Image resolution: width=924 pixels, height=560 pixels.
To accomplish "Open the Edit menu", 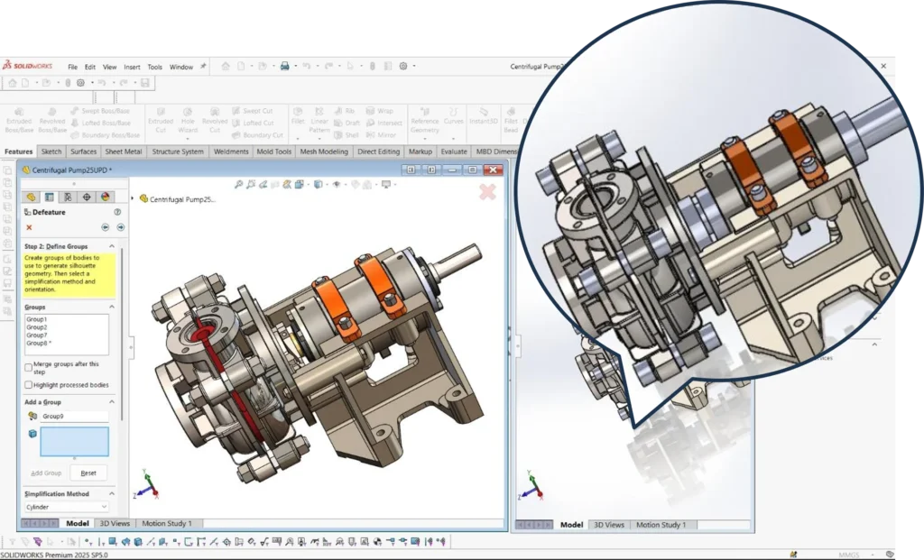I will point(89,67).
